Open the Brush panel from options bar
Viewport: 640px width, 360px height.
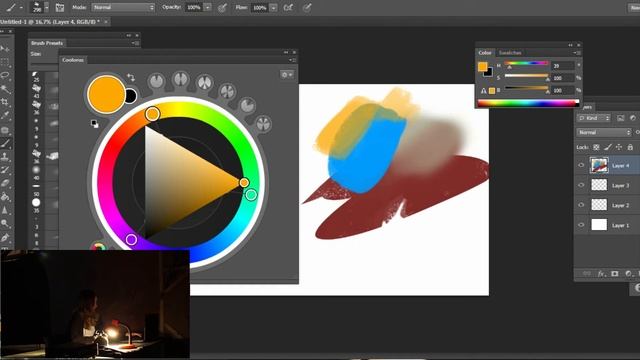60,7
